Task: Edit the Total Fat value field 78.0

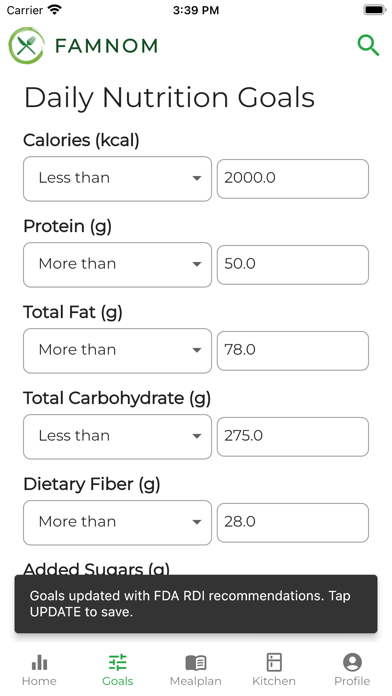Action: coord(293,351)
